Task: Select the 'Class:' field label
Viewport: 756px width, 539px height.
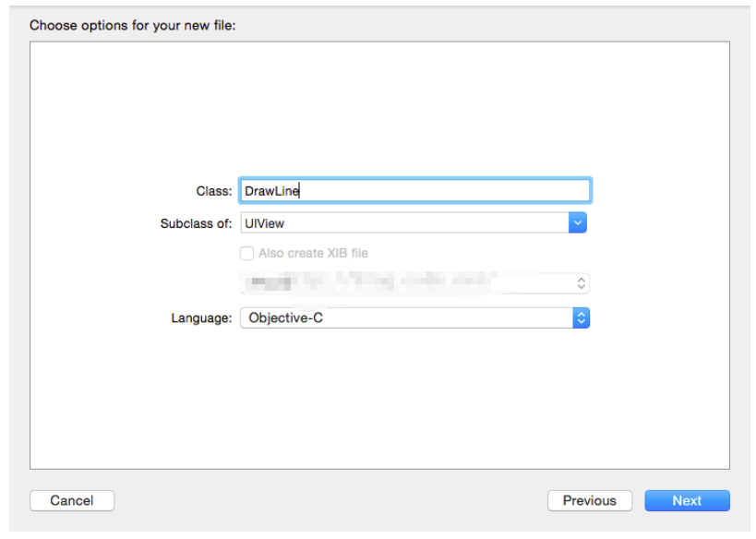Action: click(x=213, y=191)
